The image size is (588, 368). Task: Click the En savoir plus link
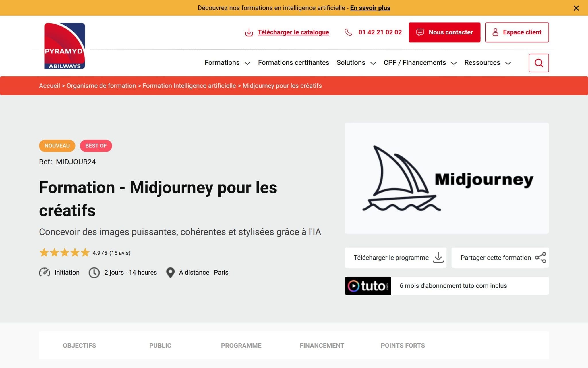point(370,8)
